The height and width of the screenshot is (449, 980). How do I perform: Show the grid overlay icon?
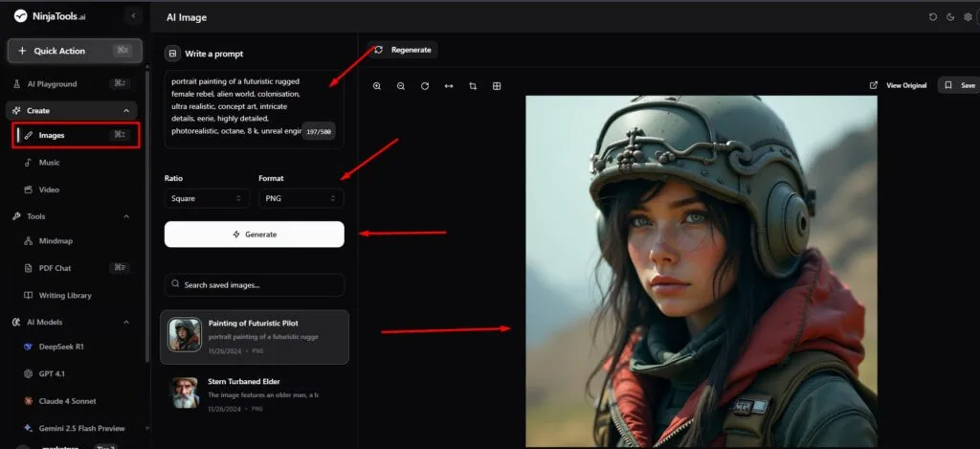pyautogui.click(x=497, y=86)
